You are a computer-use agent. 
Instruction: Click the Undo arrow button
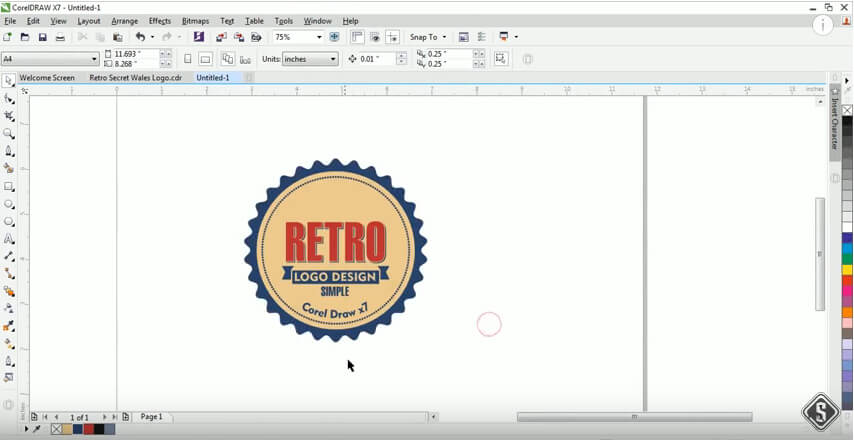point(140,37)
